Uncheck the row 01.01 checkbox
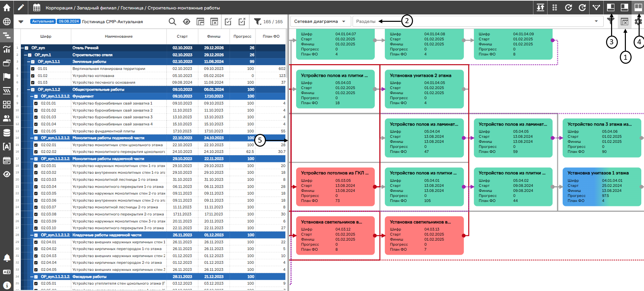Screen dimensions: 644x291 (x=33, y=69)
